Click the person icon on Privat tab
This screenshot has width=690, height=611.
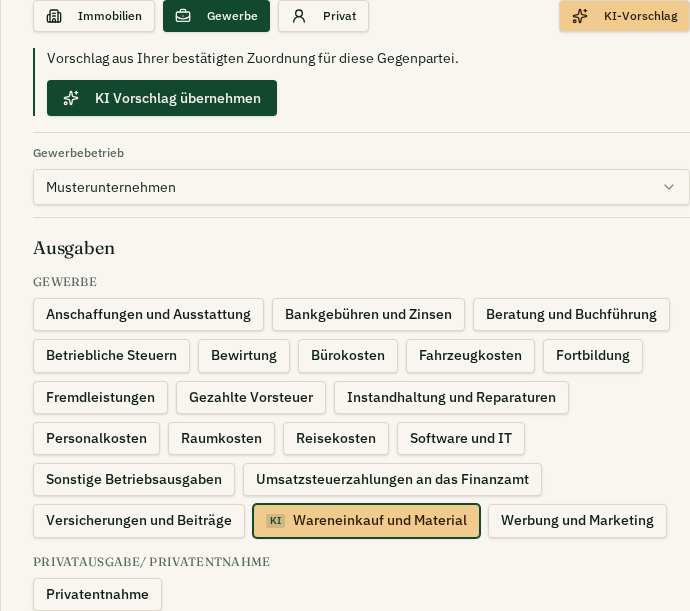point(299,16)
